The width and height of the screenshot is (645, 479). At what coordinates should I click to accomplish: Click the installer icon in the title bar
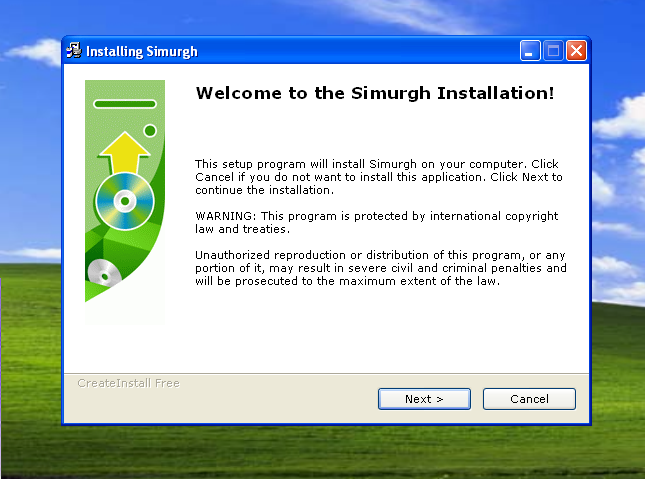(74, 51)
